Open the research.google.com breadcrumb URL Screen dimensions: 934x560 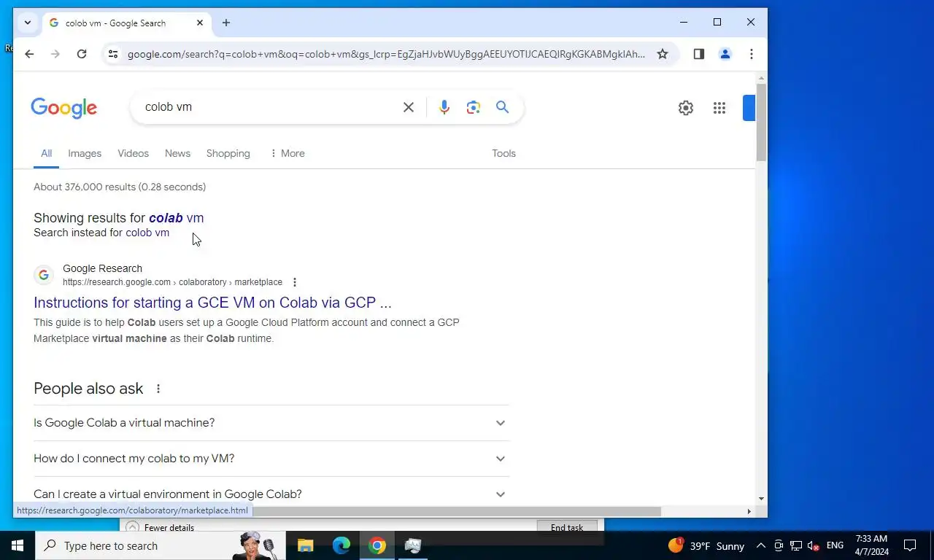172,282
